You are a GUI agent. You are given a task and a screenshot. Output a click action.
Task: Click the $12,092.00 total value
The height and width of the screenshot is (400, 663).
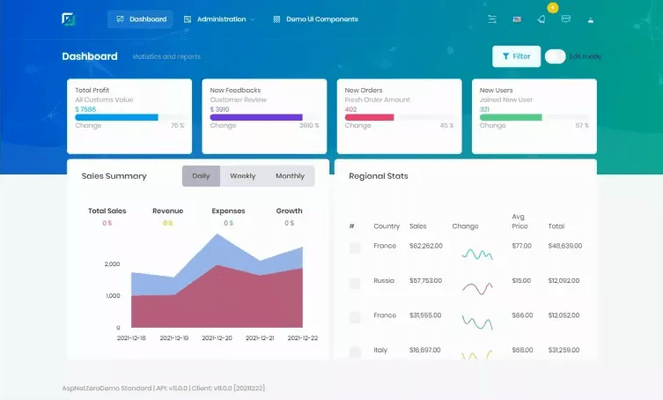(564, 280)
